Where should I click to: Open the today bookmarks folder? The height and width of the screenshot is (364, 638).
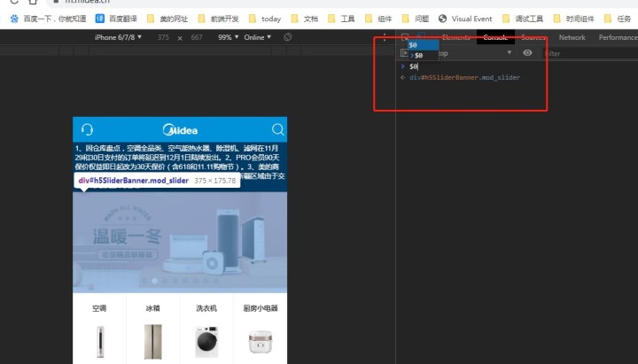tap(264, 19)
